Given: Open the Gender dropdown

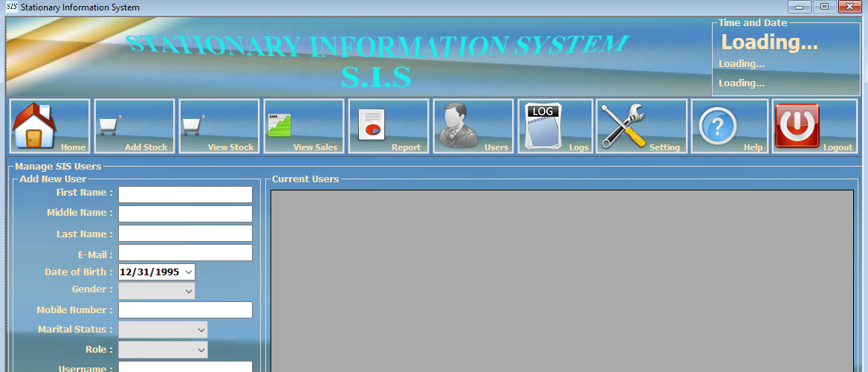Looking at the screenshot, I should [x=189, y=291].
